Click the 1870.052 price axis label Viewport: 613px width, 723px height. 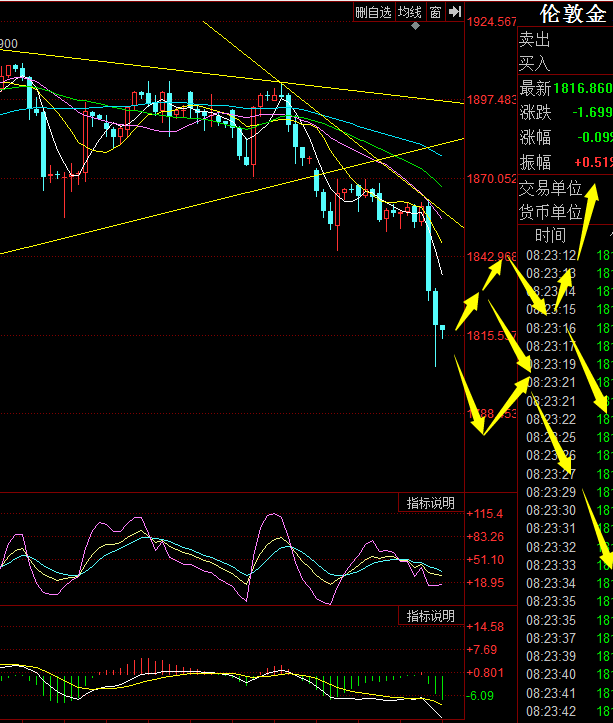coord(492,178)
